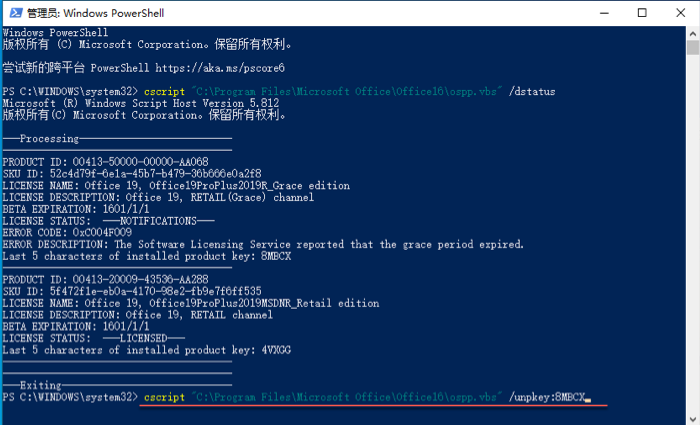Click the vertical scrollbar thumb
700x425 pixels.
(693, 47)
